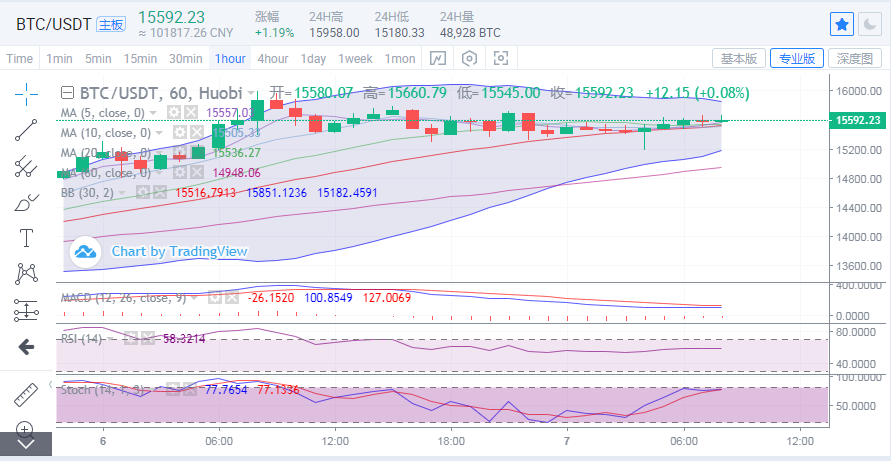The width and height of the screenshot is (891, 461).
Task: Switch to 4hour interval
Action: tap(273, 59)
